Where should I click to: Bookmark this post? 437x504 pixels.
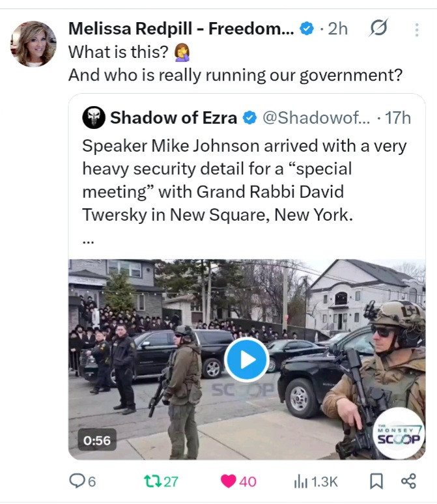376,481
